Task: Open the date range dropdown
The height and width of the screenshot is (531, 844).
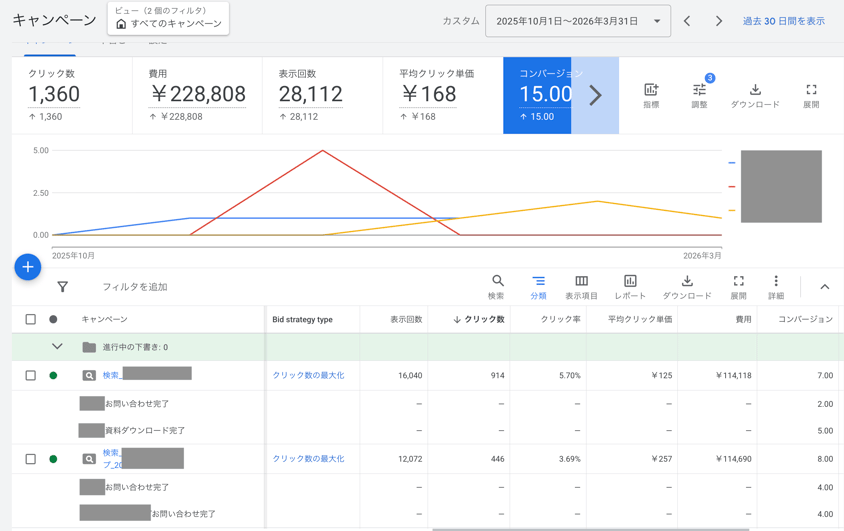Action: 578,21
